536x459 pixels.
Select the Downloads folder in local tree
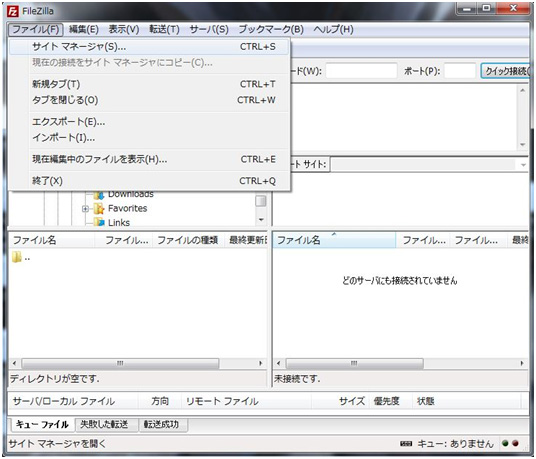tap(131, 194)
